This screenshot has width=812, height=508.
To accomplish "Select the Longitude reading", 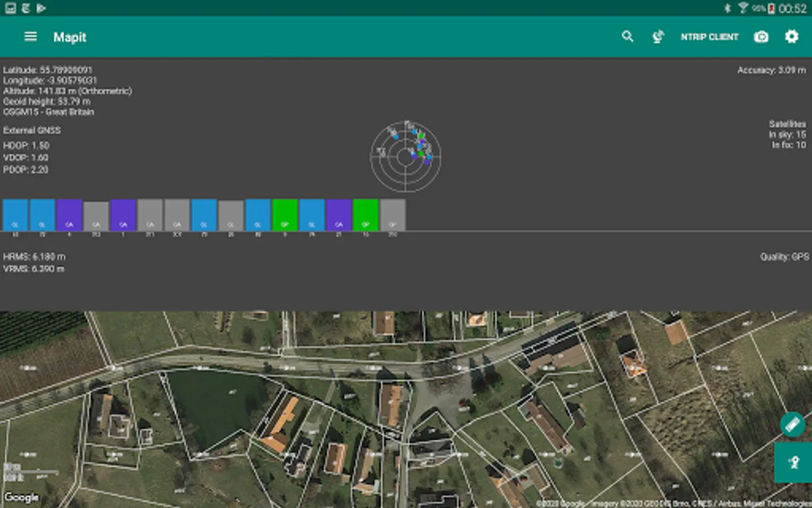I will [x=50, y=80].
